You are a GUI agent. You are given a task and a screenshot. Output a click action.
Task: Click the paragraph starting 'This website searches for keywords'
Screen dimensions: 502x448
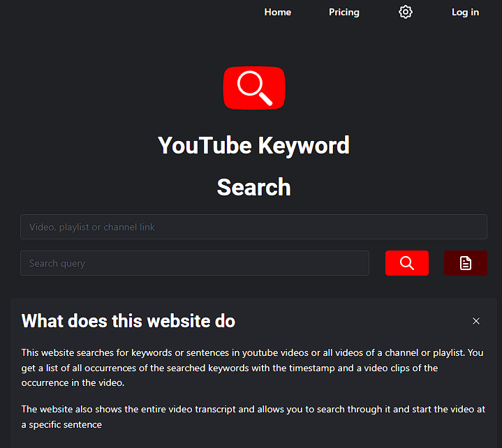(253, 368)
